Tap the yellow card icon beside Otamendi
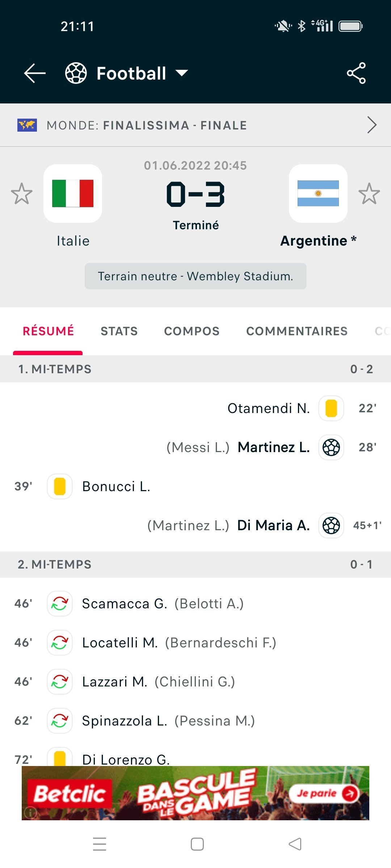Screen dimensions: 391x868 tap(331, 408)
